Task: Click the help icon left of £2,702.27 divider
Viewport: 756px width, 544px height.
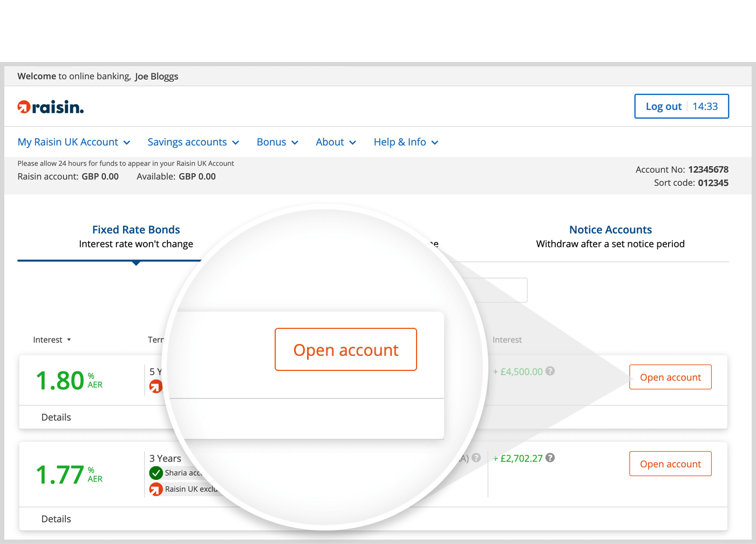Action: pyautogui.click(x=476, y=458)
